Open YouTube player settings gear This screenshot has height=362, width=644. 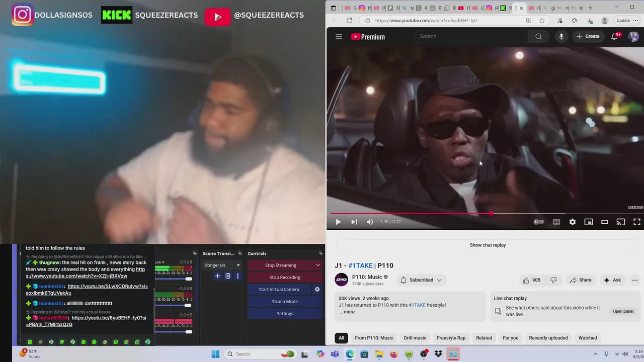[573, 222]
